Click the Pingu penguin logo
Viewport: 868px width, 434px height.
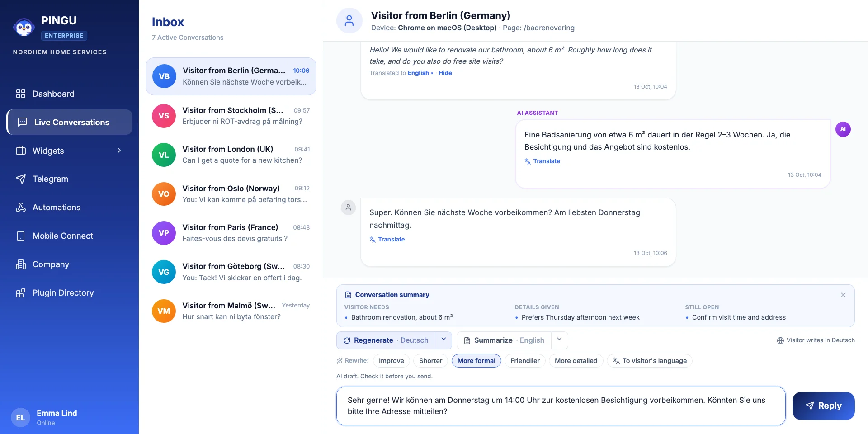click(x=24, y=28)
